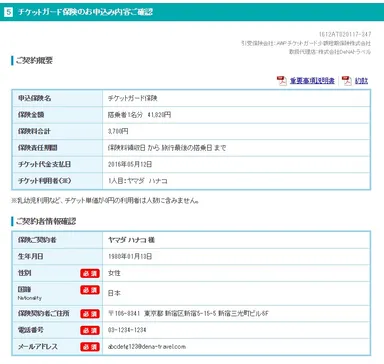Click the 必須 badge in the 性別 row
The height and width of the screenshot is (364, 384).
coord(90,273)
